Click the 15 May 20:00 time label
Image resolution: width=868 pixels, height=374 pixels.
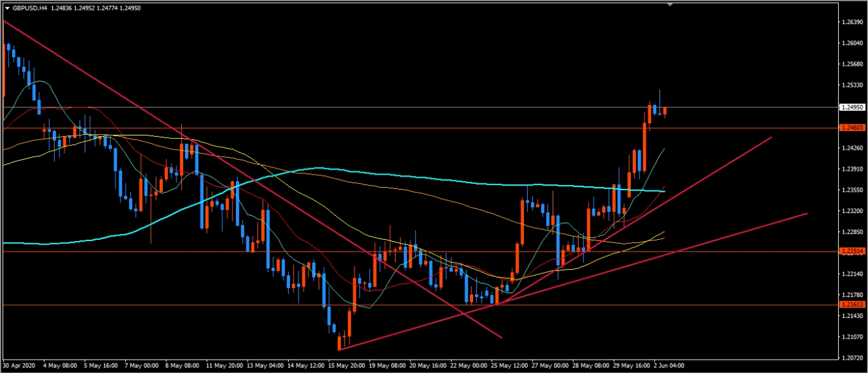coord(348,366)
